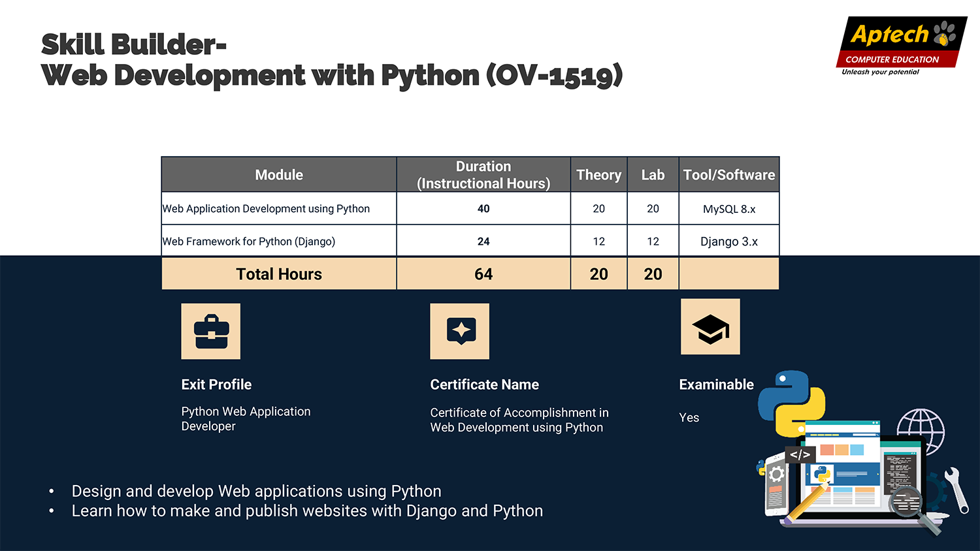
Task: Click Web Framework for Python (Django) cell
Action: tap(249, 242)
